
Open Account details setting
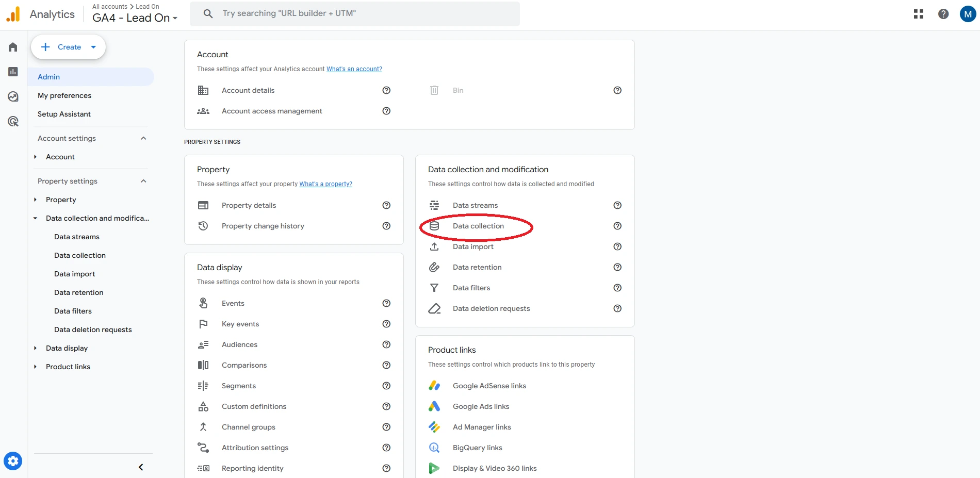point(248,90)
